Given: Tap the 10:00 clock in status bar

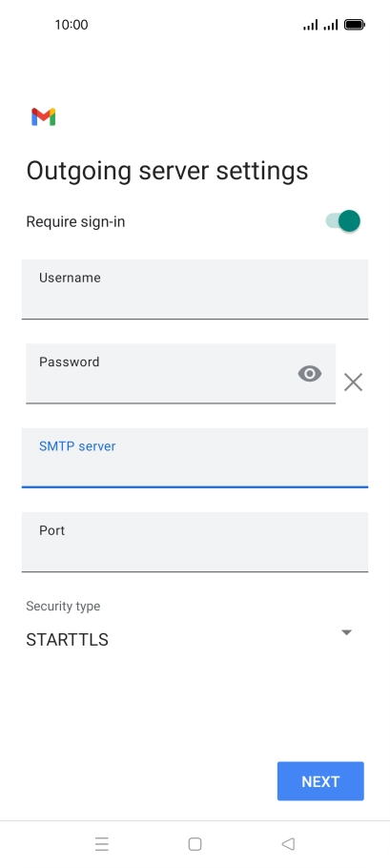Looking at the screenshot, I should point(72,25).
